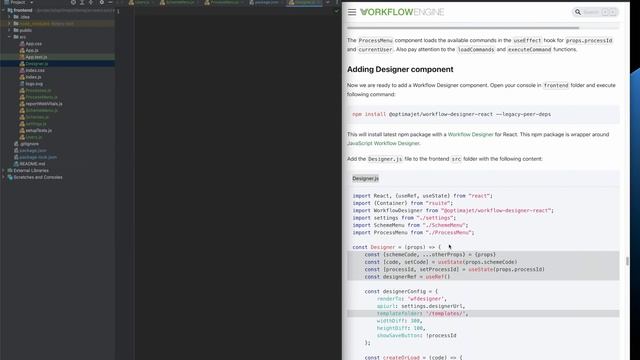Select setupTests.js in project tree
The width and height of the screenshot is (640, 360).
pyautogui.click(x=39, y=130)
